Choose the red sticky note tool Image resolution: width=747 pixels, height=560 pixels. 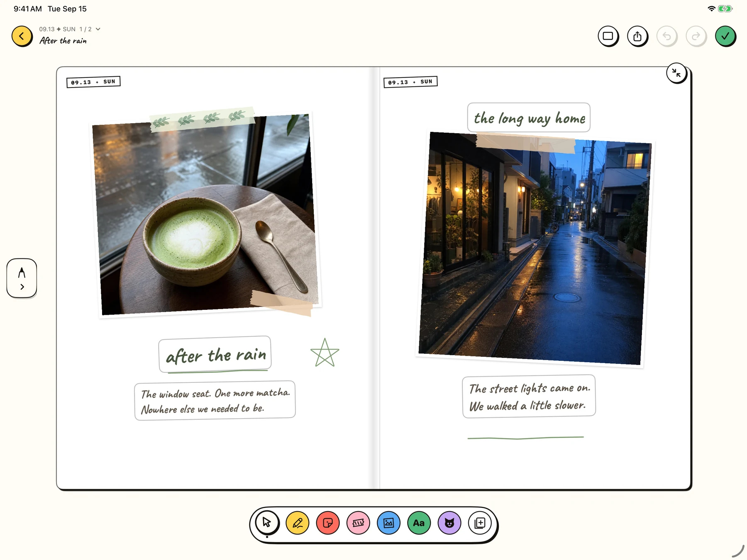pyautogui.click(x=328, y=523)
